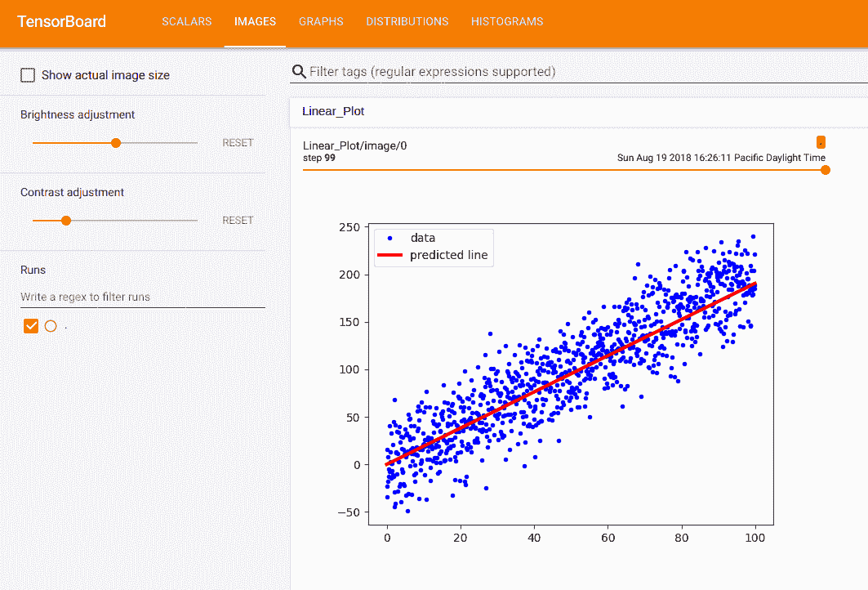Image resolution: width=868 pixels, height=590 pixels.
Task: Collapse the Linear_Plot section header
Action: point(333,111)
